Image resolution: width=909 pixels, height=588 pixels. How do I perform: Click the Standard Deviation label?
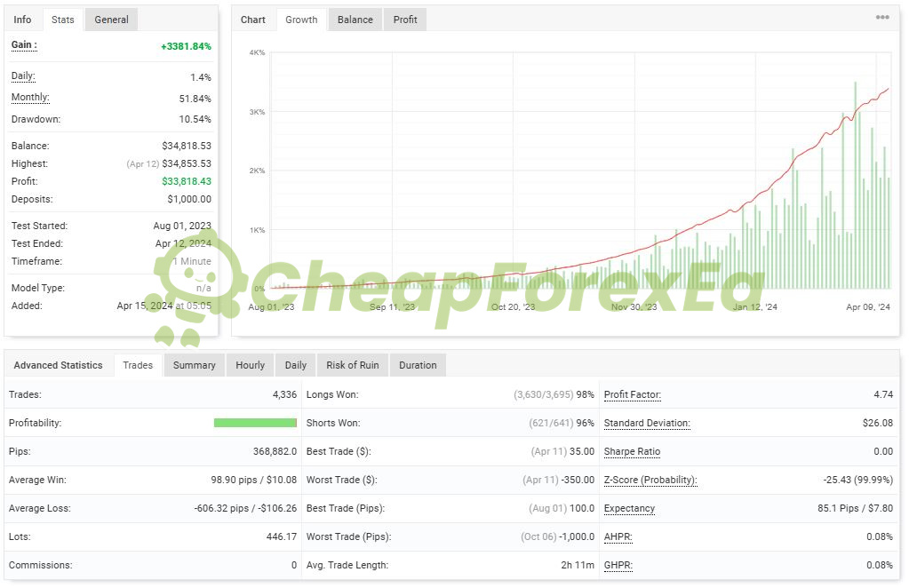[647, 423]
